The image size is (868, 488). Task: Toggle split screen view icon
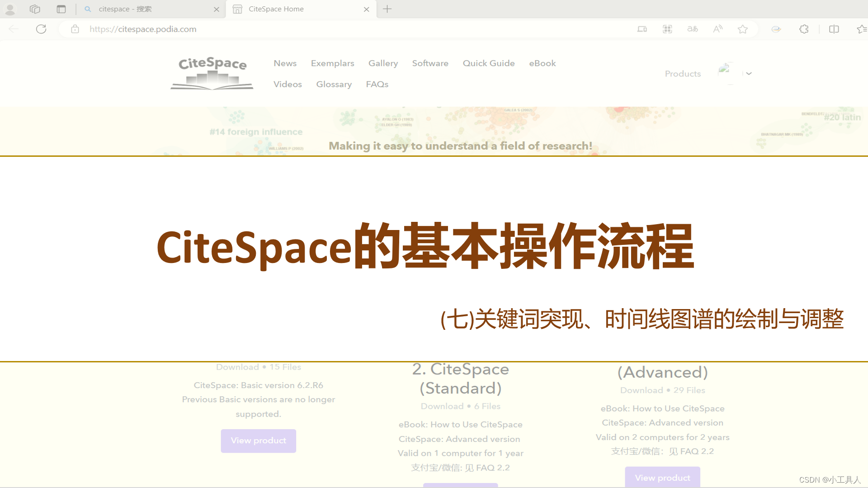pyautogui.click(x=834, y=29)
